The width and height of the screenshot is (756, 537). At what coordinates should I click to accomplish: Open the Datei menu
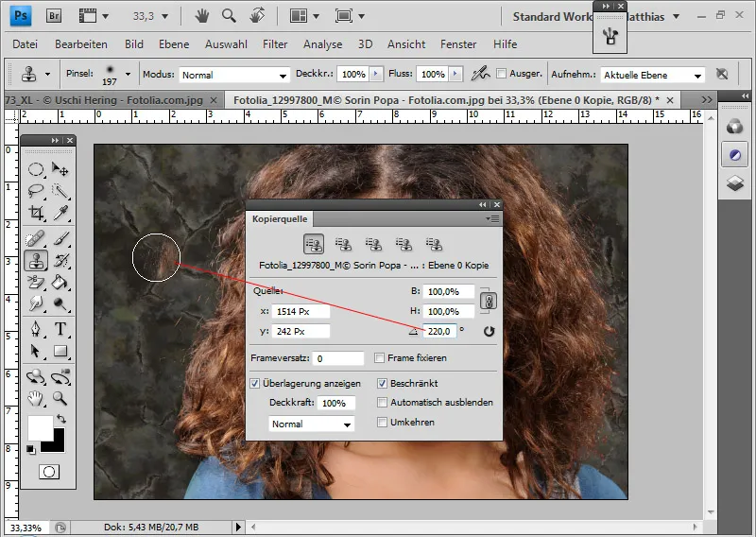click(x=26, y=44)
